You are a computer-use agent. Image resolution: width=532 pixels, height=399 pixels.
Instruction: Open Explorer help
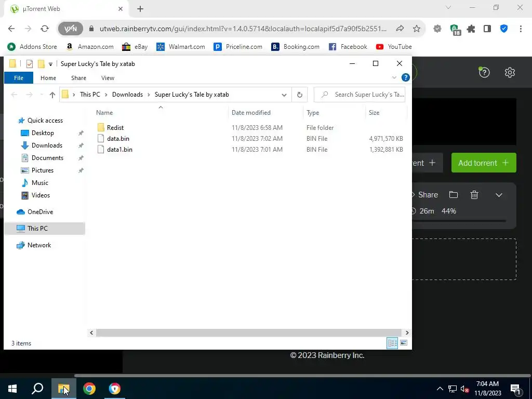[x=405, y=78]
